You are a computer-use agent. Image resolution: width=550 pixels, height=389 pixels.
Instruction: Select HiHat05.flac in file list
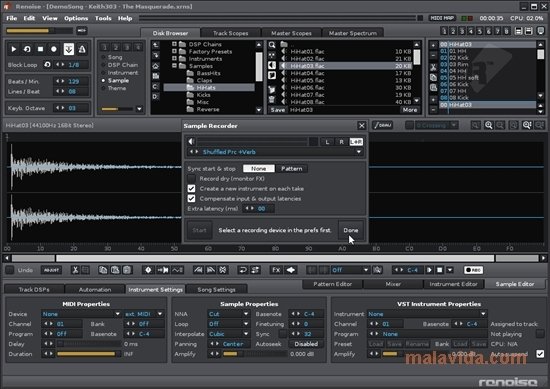pos(346,80)
